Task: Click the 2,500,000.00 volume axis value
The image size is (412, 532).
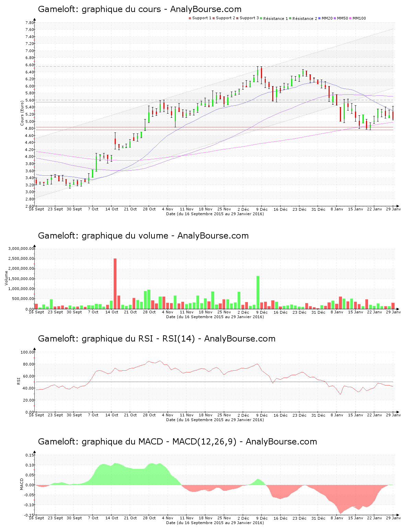Action: coord(22,259)
